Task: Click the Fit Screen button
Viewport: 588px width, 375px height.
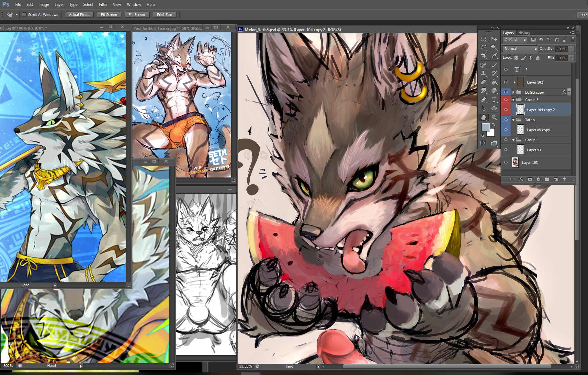Action: click(109, 15)
